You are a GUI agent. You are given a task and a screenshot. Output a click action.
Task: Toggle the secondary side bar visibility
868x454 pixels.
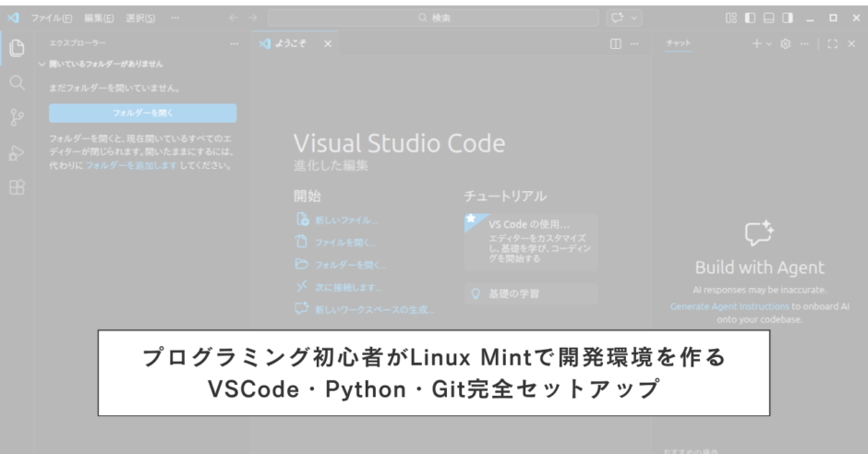point(787,18)
